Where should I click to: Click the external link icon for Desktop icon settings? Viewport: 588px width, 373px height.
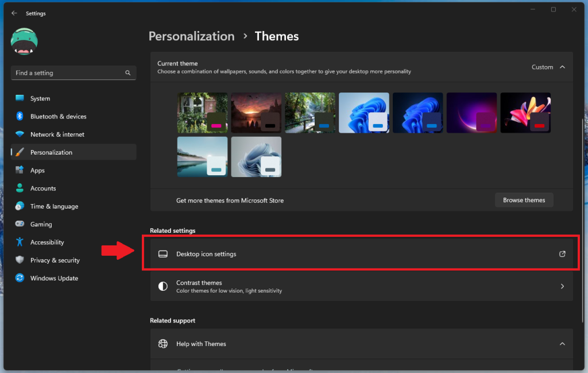click(562, 254)
